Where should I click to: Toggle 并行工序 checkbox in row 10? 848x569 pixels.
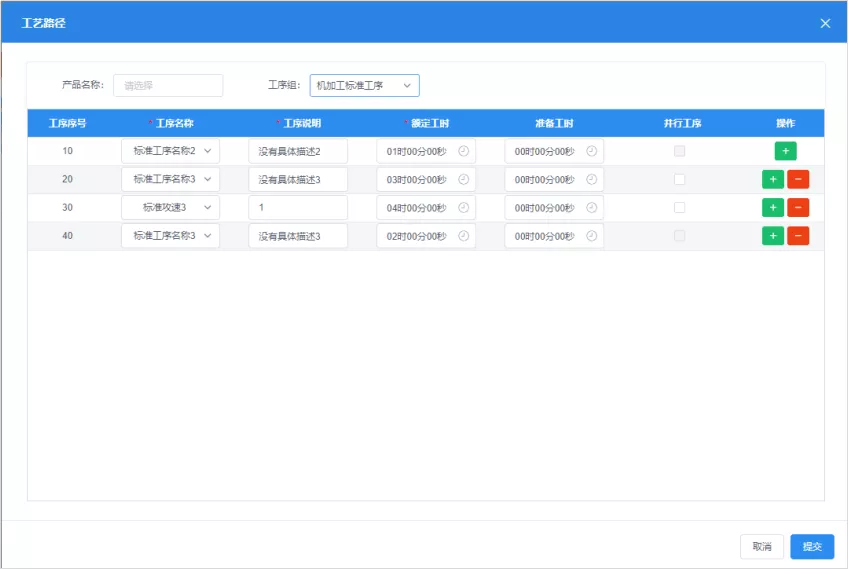click(679, 151)
